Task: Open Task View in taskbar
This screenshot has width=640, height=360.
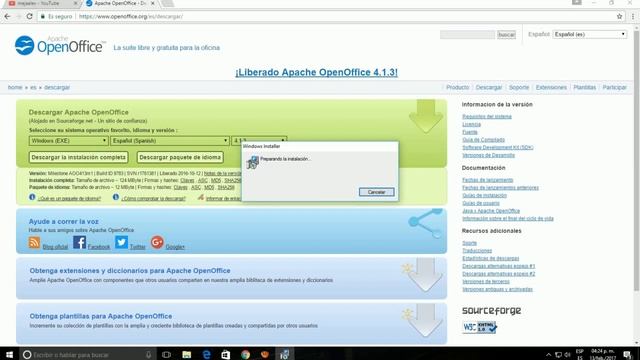Action: coord(167,355)
